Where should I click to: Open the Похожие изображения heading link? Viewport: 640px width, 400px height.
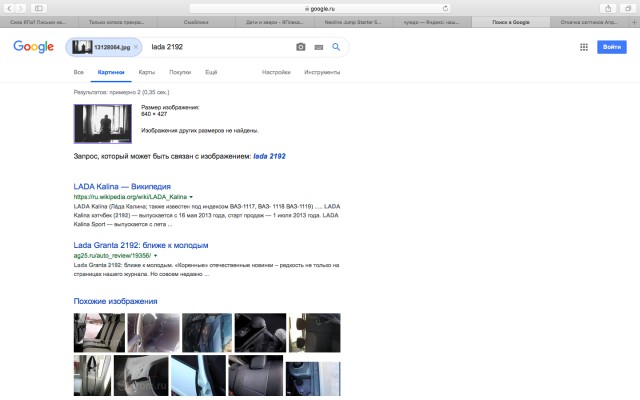point(116,301)
